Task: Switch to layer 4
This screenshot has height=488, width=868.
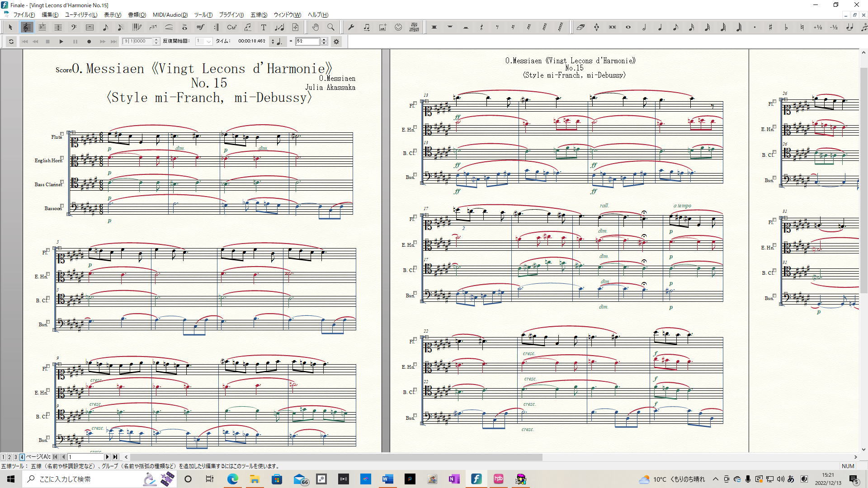Action: (22, 457)
